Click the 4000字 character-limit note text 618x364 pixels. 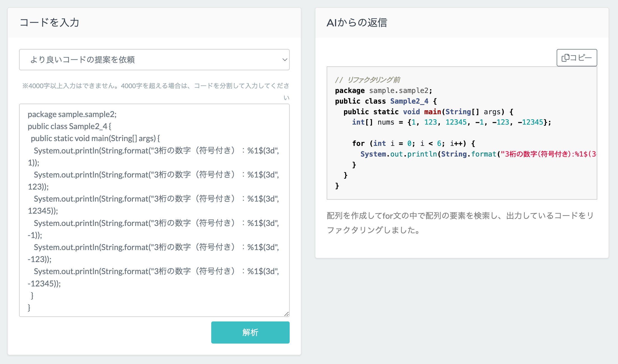pyautogui.click(x=155, y=86)
